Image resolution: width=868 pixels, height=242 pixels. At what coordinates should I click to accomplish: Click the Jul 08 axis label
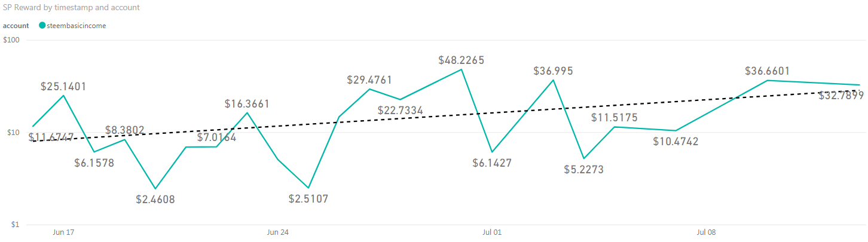707,232
